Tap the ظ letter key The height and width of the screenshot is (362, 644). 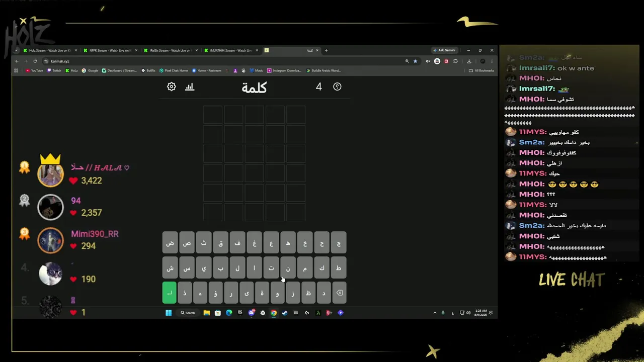pyautogui.click(x=308, y=293)
